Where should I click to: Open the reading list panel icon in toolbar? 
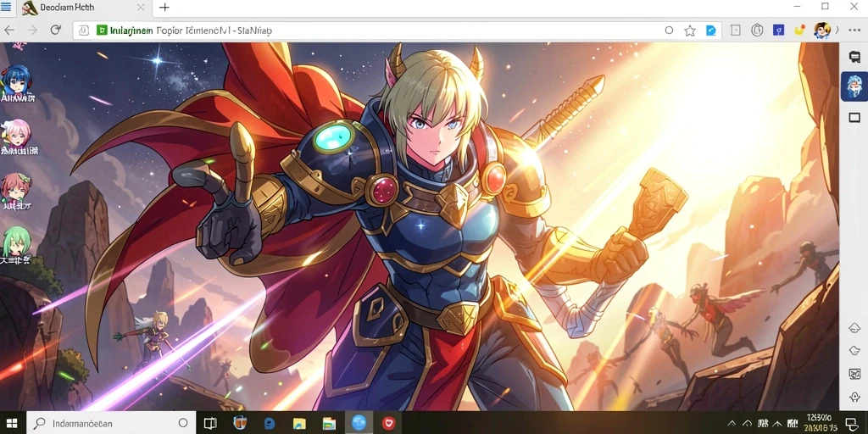click(x=735, y=31)
